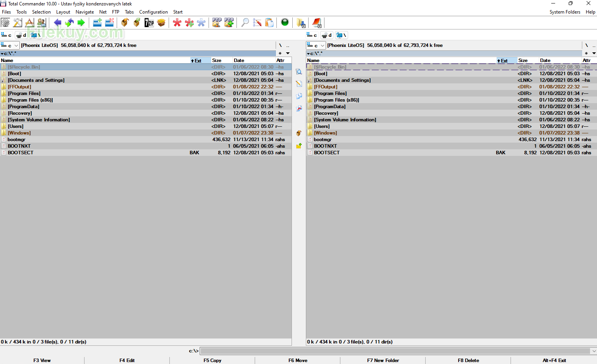Open the folder with blue arrow dropdown icon

tap(301, 23)
